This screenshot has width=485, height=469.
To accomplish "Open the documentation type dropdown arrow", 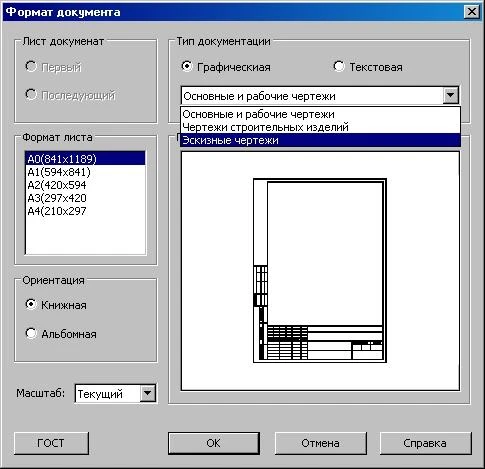I will coord(450,96).
